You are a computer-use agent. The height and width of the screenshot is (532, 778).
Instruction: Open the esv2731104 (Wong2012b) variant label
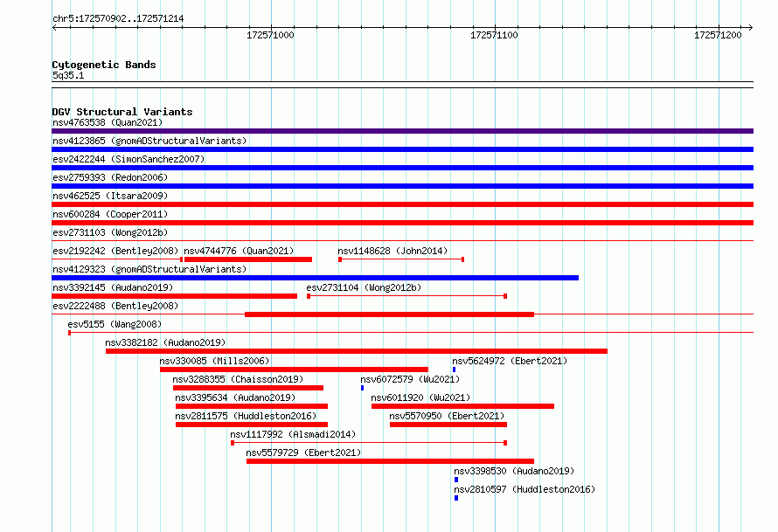tap(364, 287)
